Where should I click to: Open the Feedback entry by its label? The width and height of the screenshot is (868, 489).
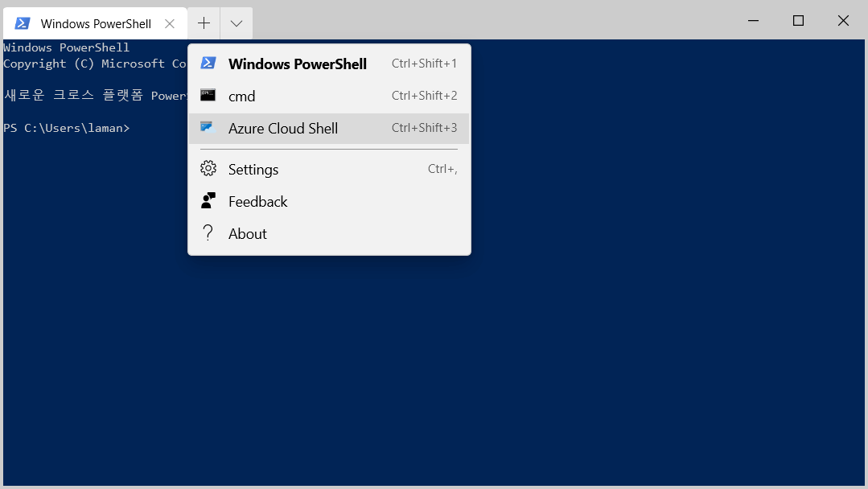point(257,202)
